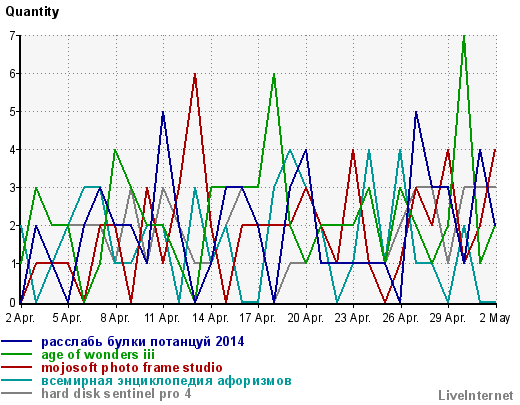This screenshot has height=405, width=520.
Task: Open the LiveInternet watermark link
Action: [x=476, y=395]
